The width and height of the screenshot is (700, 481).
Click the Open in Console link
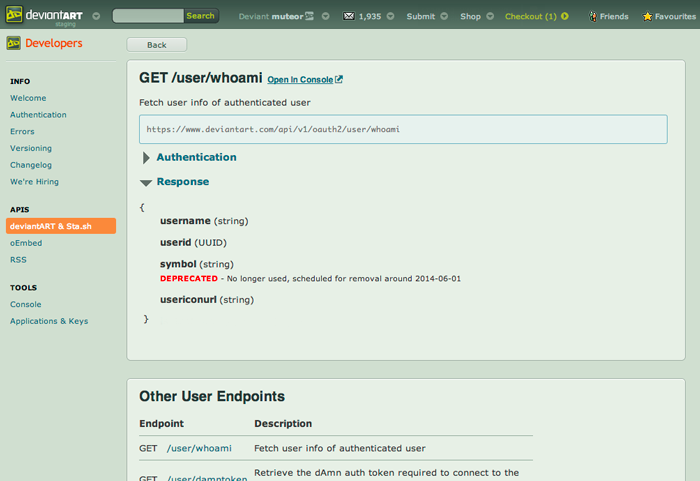click(300, 79)
